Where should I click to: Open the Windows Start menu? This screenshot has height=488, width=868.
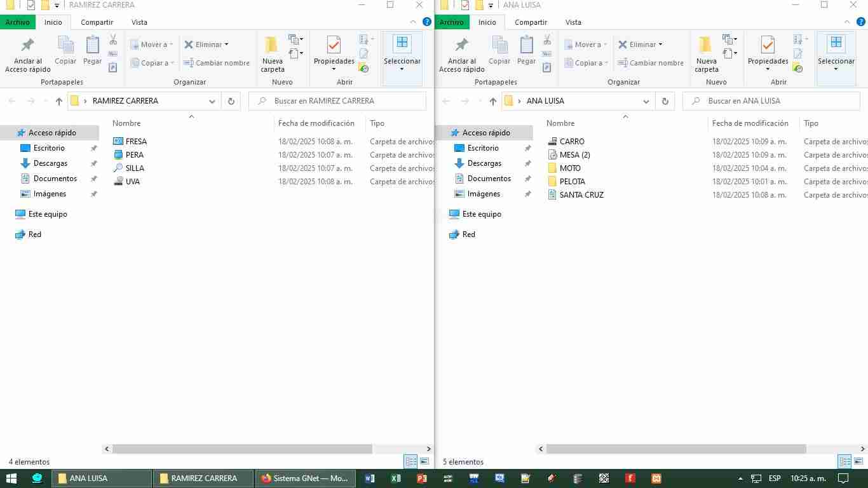[x=11, y=478]
